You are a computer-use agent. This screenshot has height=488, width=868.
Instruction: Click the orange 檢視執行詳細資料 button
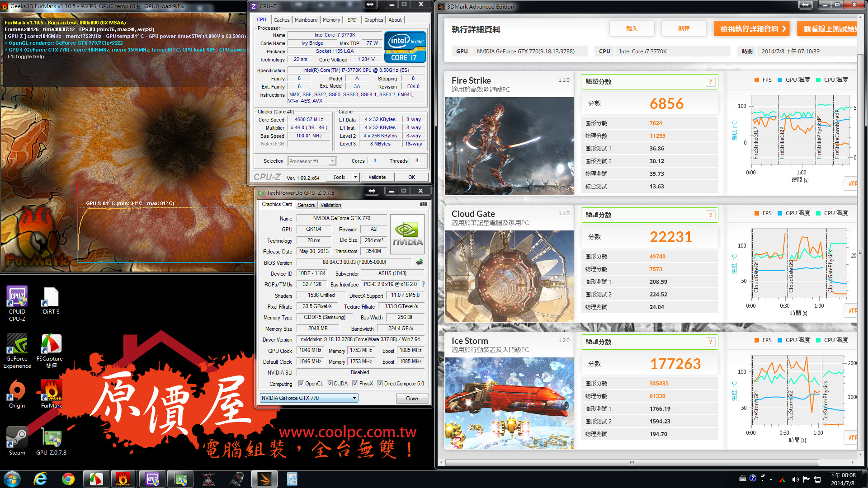tap(752, 29)
